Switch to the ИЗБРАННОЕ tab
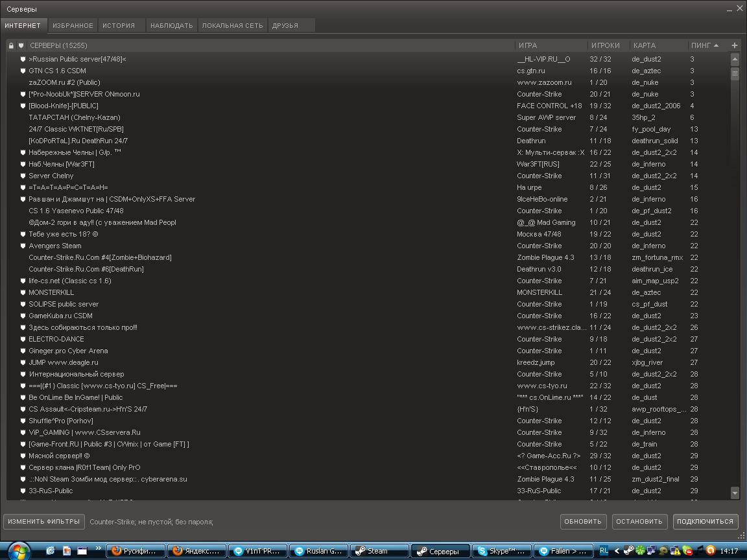Viewport: 747px width, 560px height. 73,25
